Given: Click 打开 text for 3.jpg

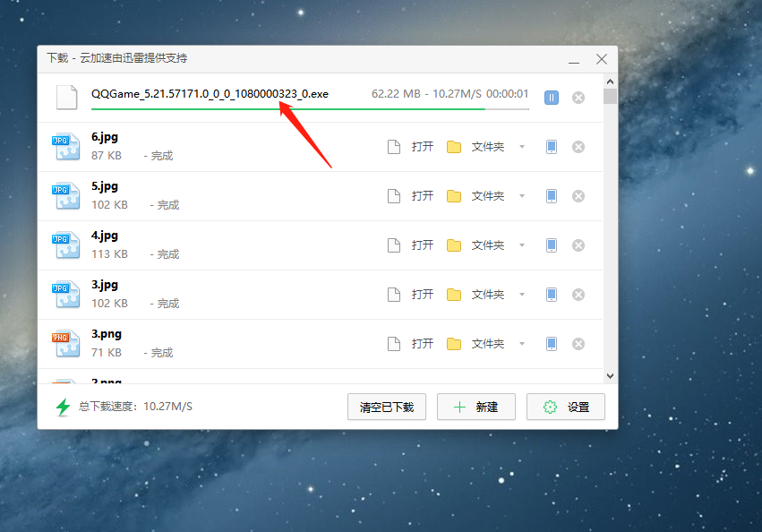Looking at the screenshot, I should point(423,294).
